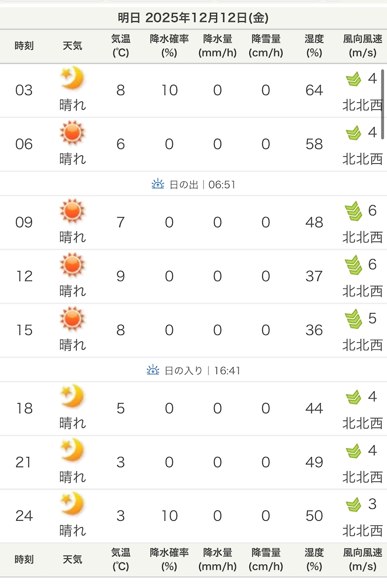Click the wind direction arrow icon at 15 o'clock
Viewport: 387px width, 588px height.
pyautogui.click(x=353, y=319)
